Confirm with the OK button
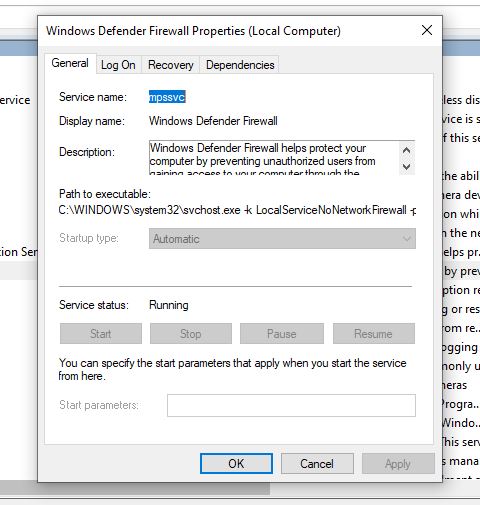The height and width of the screenshot is (505, 480). (x=236, y=463)
